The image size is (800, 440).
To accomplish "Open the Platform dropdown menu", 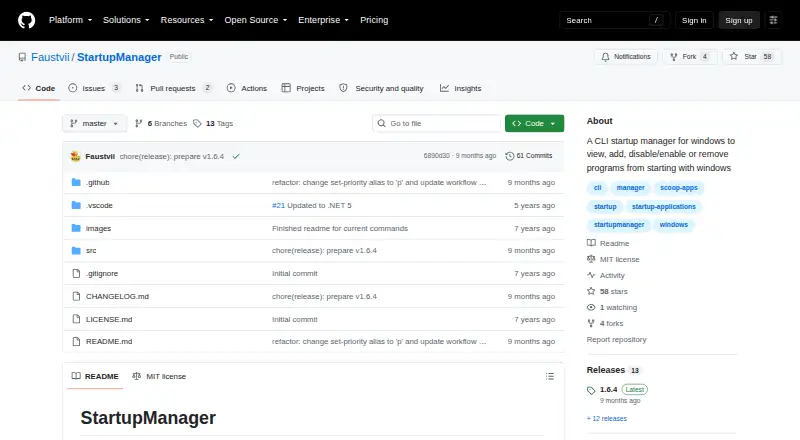I will pos(70,20).
